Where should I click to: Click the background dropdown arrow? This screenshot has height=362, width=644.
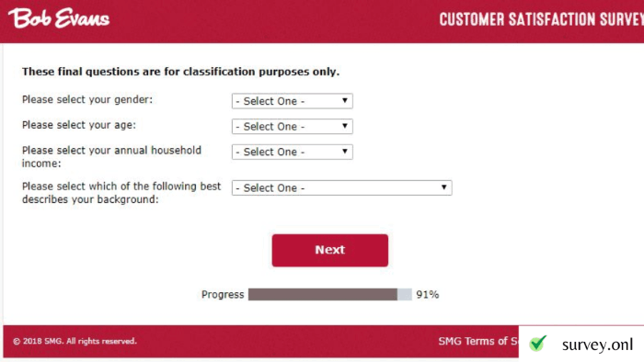click(x=444, y=187)
